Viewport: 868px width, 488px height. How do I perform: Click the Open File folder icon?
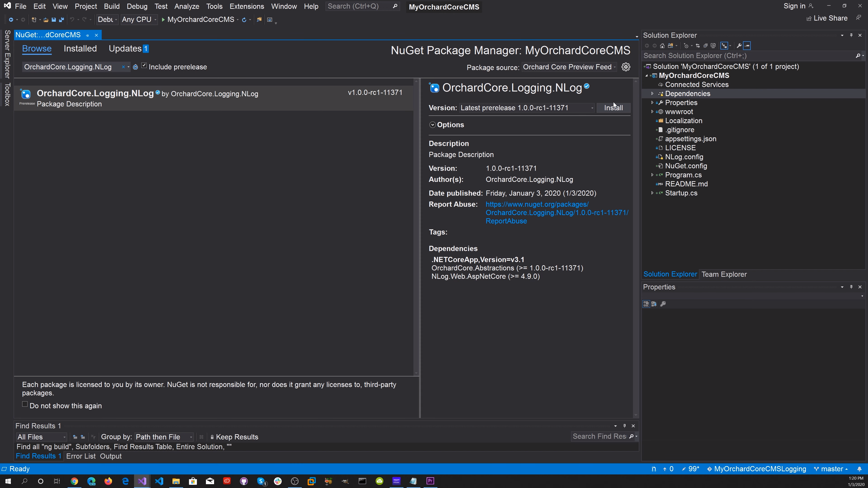(x=46, y=19)
